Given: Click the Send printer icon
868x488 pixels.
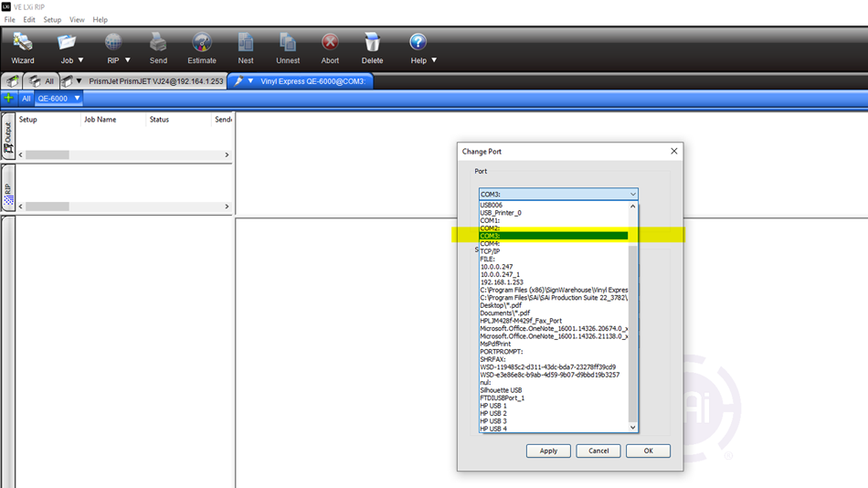Looking at the screenshot, I should [158, 48].
